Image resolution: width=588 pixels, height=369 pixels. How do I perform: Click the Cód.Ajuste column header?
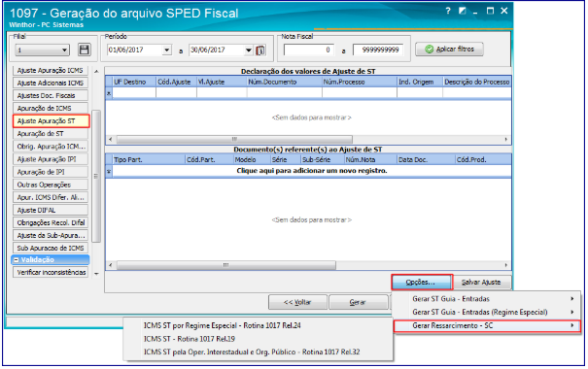(176, 82)
